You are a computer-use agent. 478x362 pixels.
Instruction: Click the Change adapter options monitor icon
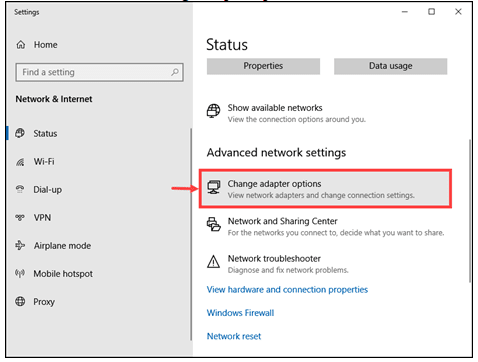213,187
